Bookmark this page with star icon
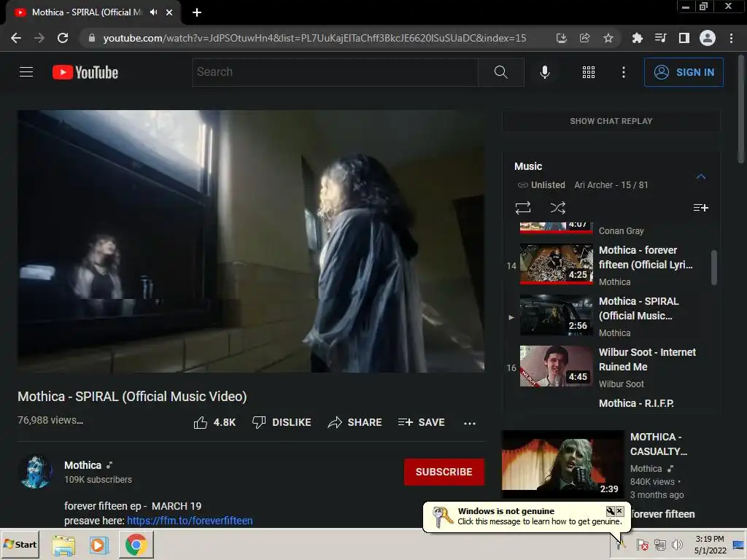 [608, 38]
